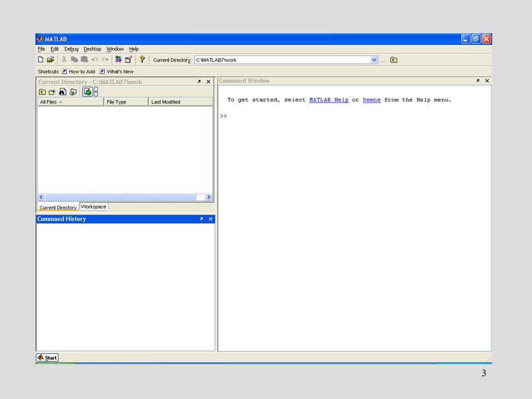Click the What's New shortcut
The width and height of the screenshot is (532, 399).
(x=117, y=71)
